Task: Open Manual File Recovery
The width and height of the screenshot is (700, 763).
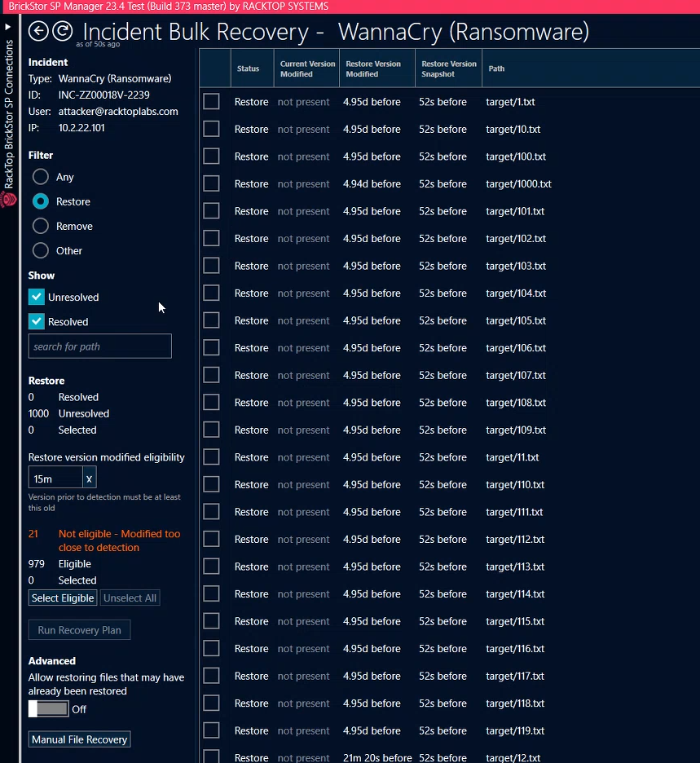Action: tap(79, 739)
